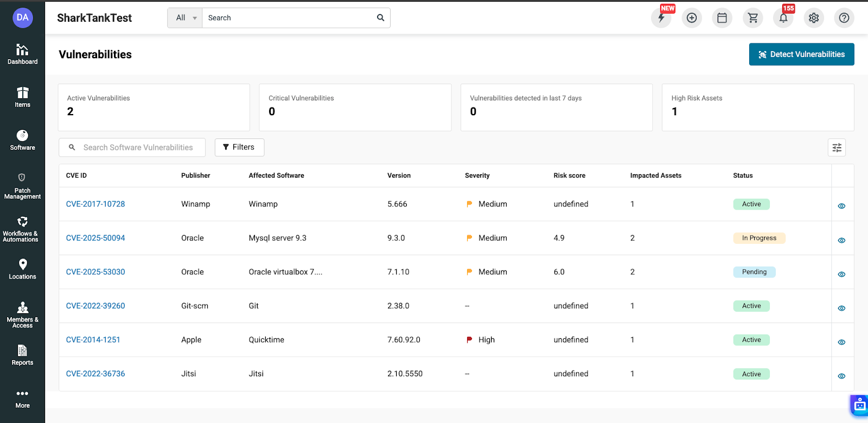This screenshot has height=423, width=868.
Task: Open the More menu in sidebar
Action: 22,399
